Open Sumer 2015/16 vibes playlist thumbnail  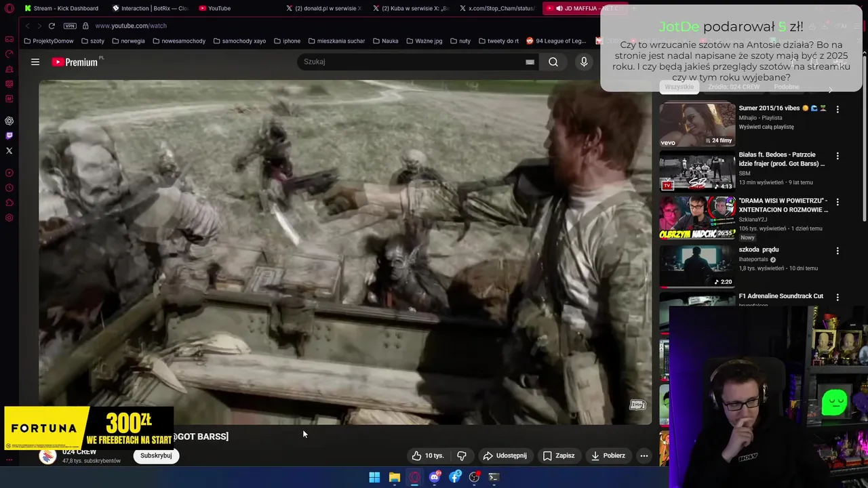click(697, 125)
